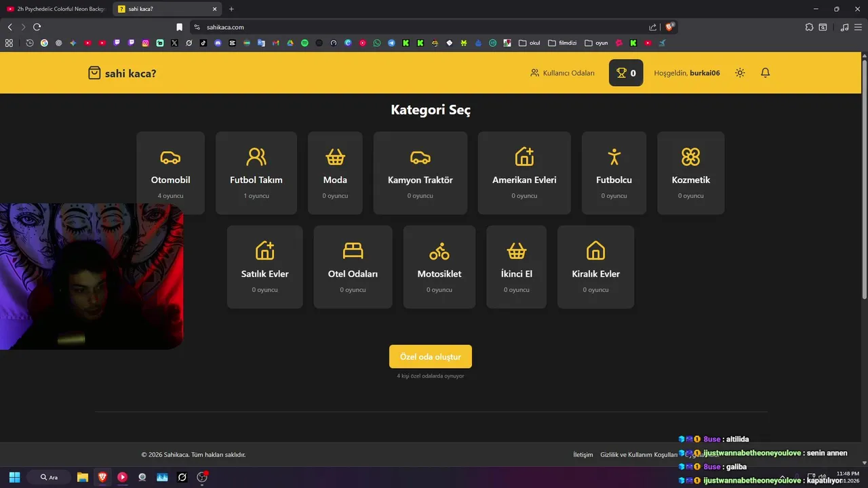Open the Instagram bookmark
Screen dimensions: 868x488
(145, 43)
